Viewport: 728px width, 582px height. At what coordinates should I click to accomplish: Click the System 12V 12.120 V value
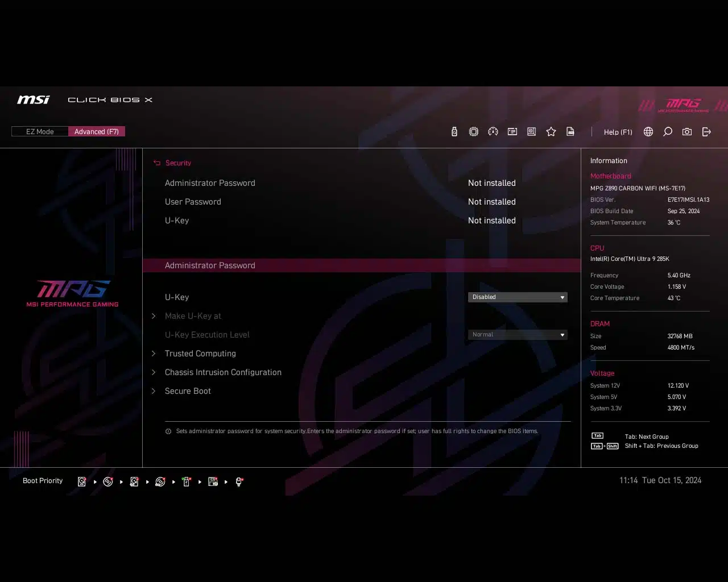(678, 385)
